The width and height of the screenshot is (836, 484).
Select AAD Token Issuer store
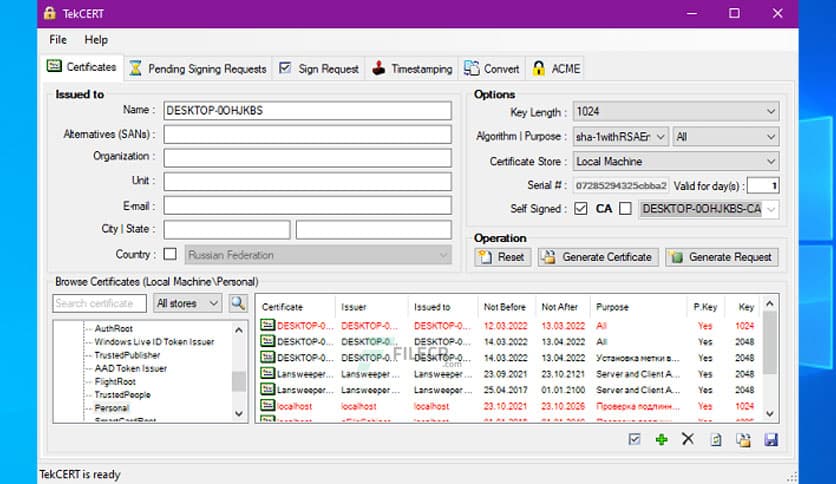pyautogui.click(x=131, y=368)
